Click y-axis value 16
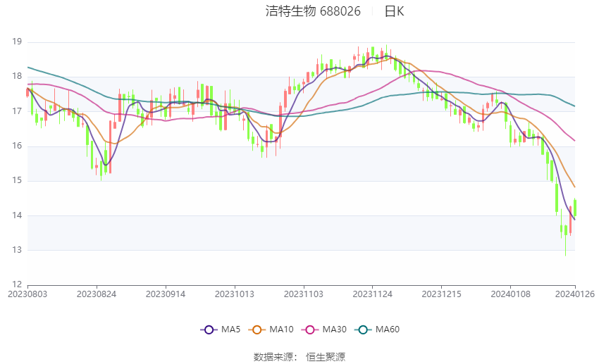 17,146
